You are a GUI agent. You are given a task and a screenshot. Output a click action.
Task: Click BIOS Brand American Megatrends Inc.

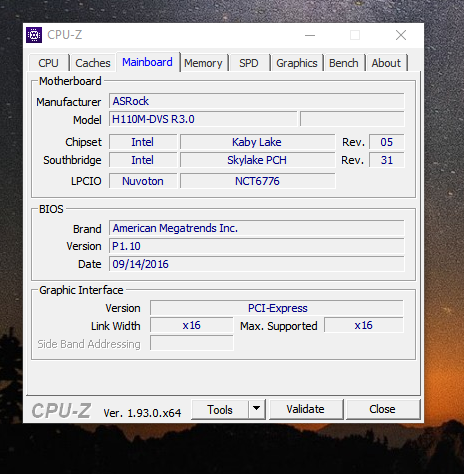coord(257,228)
